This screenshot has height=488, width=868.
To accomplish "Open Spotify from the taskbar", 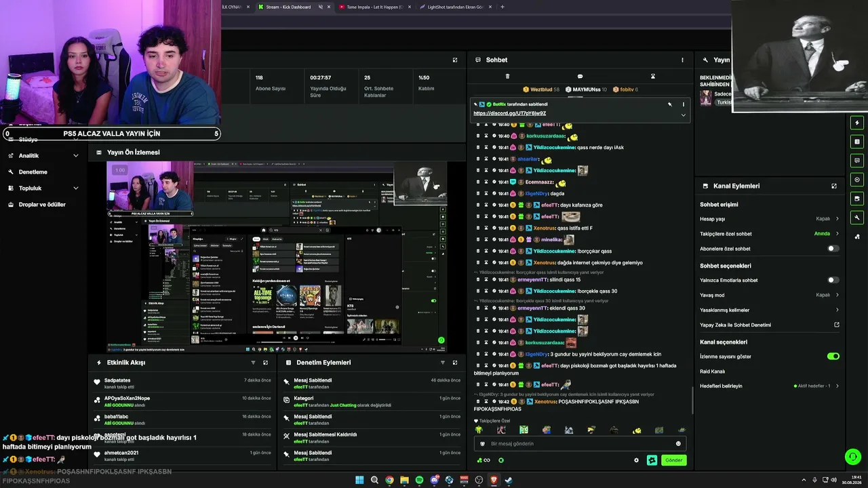I will coord(419,480).
